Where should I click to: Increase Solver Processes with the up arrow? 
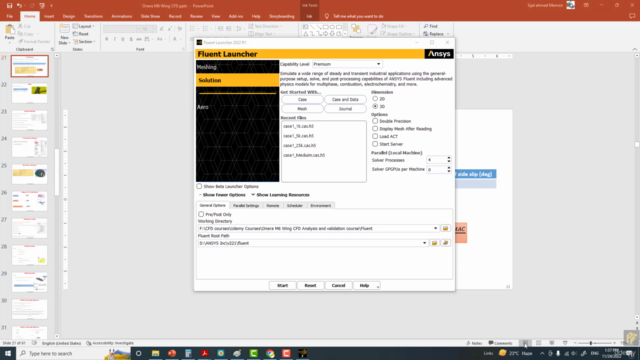click(x=449, y=158)
